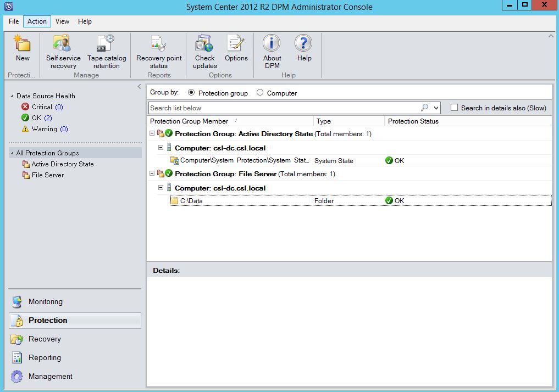Sort by Protection Group Member column
This screenshot has height=392, width=559.
230,121
